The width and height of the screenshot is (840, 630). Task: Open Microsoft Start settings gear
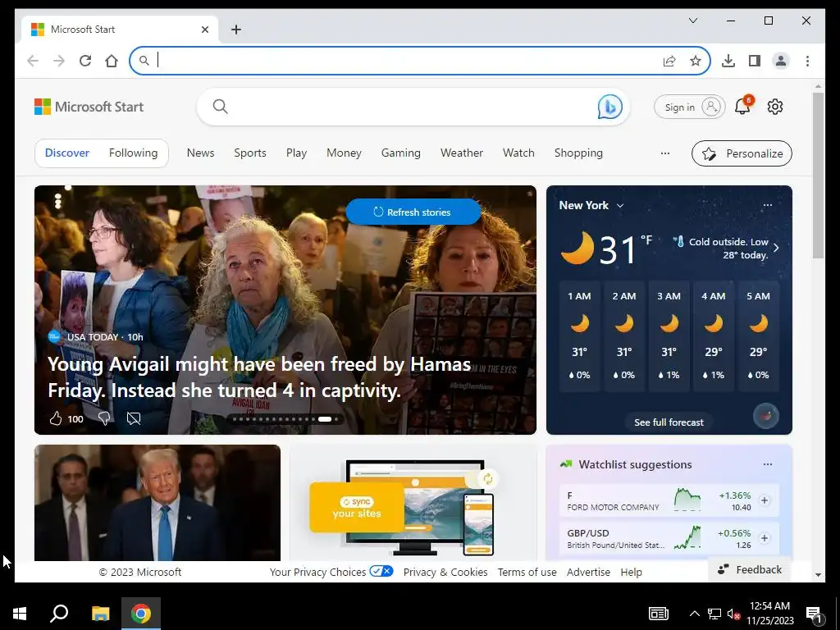click(774, 107)
